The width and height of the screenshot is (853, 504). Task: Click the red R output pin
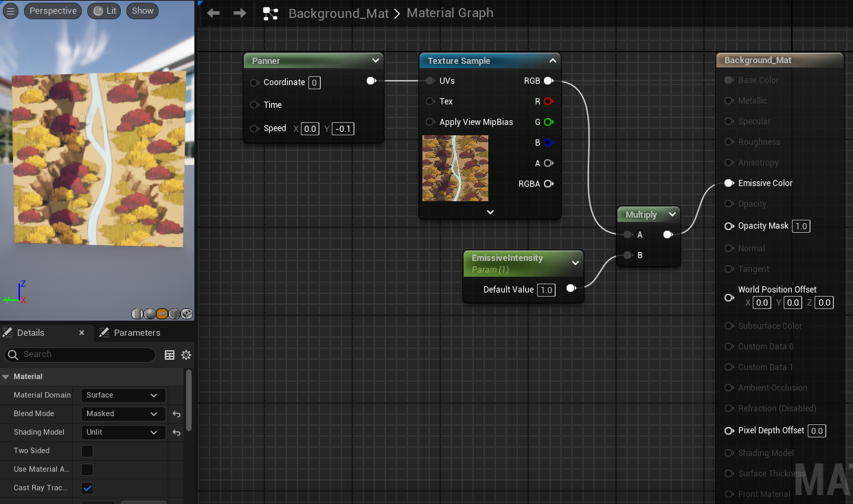(x=548, y=102)
